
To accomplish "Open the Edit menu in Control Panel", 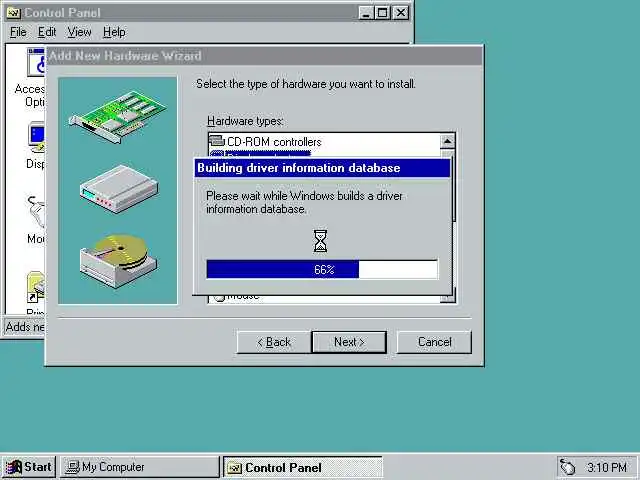I will (x=47, y=32).
